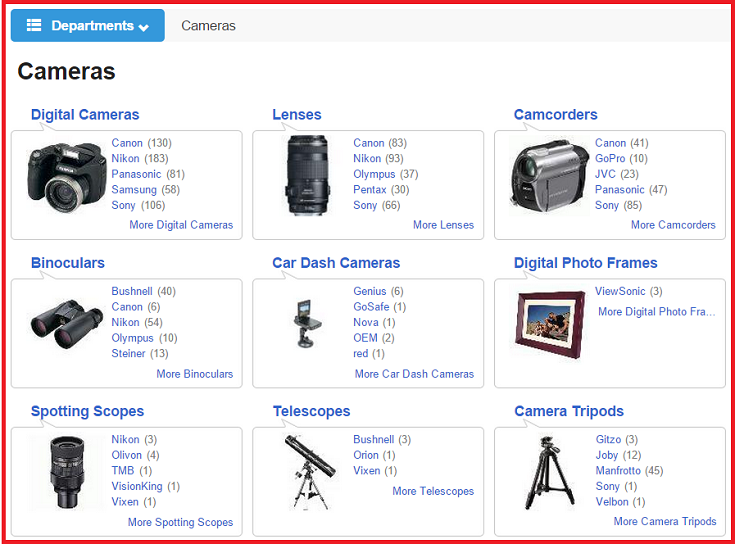Open More Binoculars link

click(195, 374)
